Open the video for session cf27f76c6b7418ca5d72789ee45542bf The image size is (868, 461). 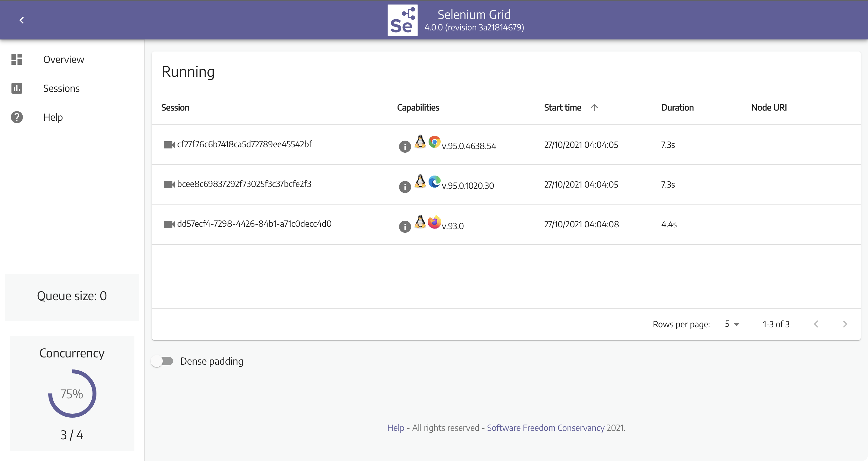pos(169,145)
